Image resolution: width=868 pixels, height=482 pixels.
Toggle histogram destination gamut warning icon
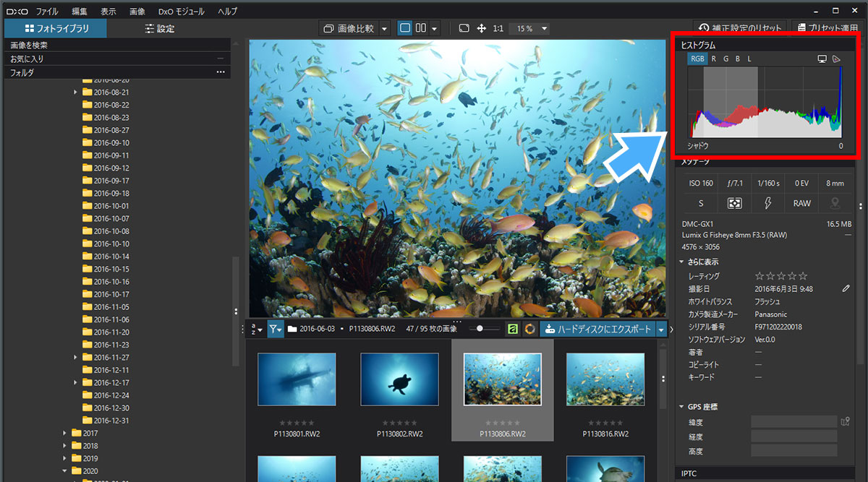tap(837, 59)
